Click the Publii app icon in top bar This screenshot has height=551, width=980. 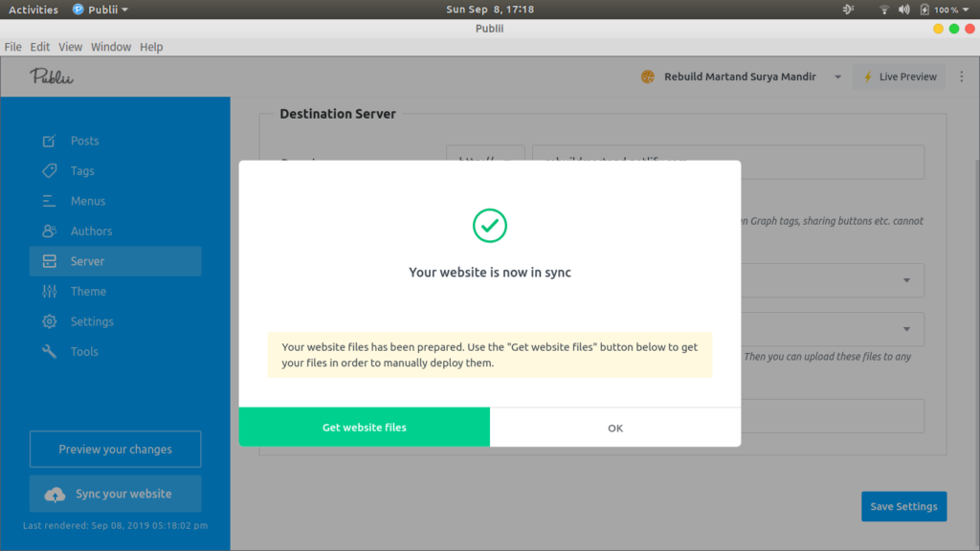click(78, 10)
